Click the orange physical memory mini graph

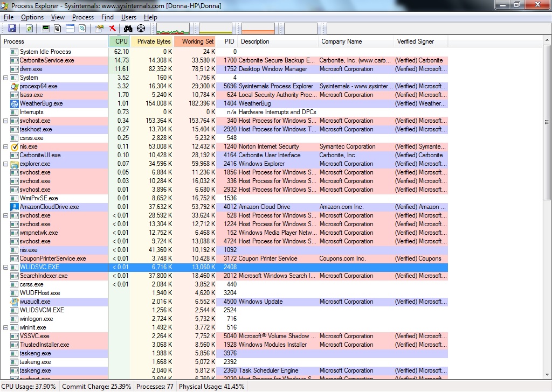point(258,29)
